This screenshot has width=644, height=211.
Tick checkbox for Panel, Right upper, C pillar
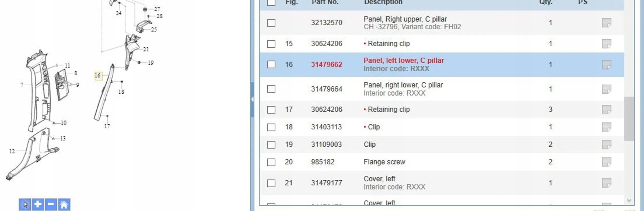click(x=271, y=23)
